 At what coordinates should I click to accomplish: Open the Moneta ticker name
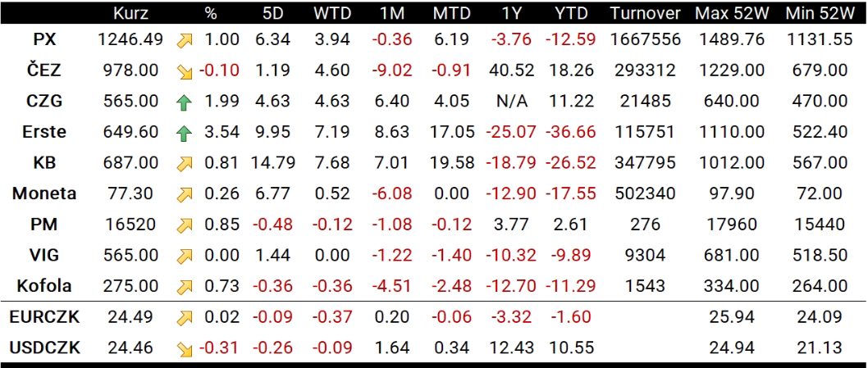pos(45,194)
